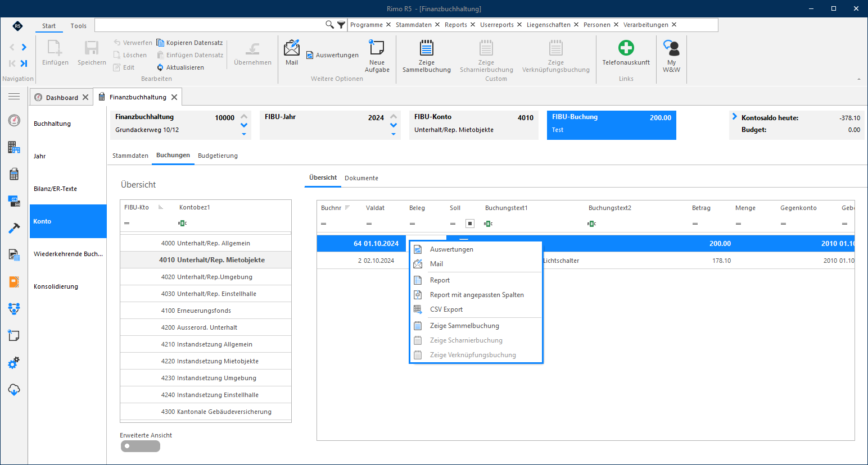Open the calculator icon in the sidebar
868x465 pixels.
[x=14, y=174]
